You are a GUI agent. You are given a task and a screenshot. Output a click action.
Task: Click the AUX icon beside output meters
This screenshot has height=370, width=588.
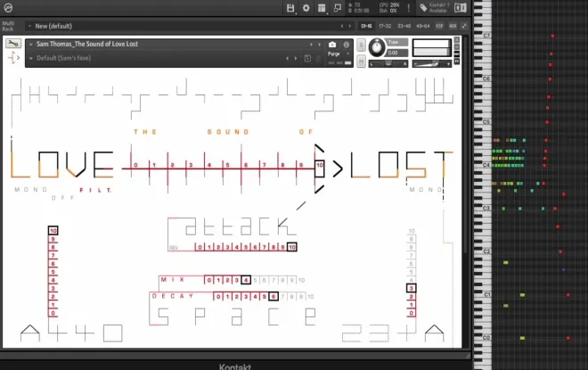click(457, 54)
